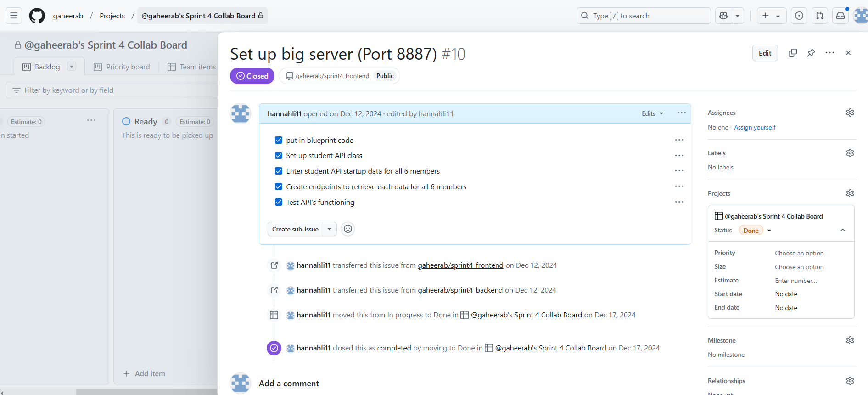This screenshot has height=395, width=868.
Task: Click the Edit button
Action: pyautogui.click(x=765, y=53)
